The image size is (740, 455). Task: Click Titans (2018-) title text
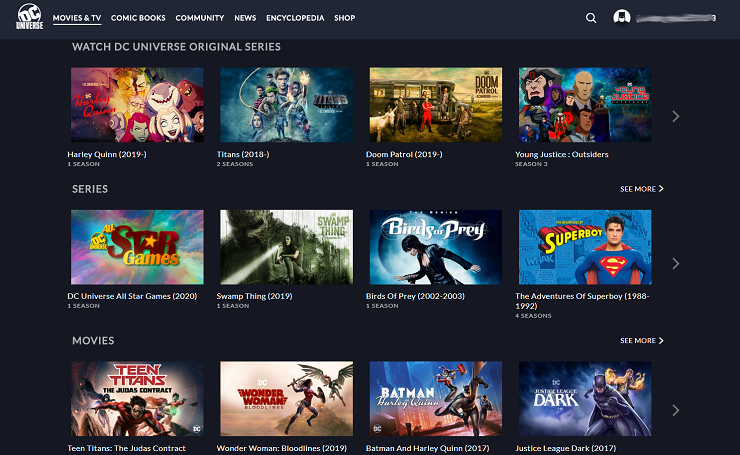pos(243,154)
